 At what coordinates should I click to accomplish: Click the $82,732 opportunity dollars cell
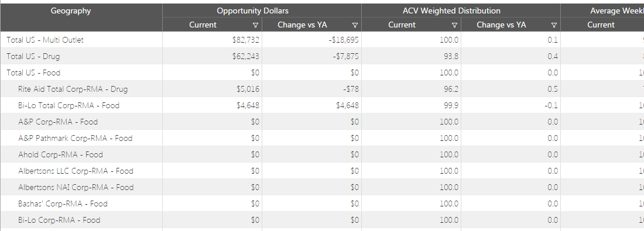point(213,40)
